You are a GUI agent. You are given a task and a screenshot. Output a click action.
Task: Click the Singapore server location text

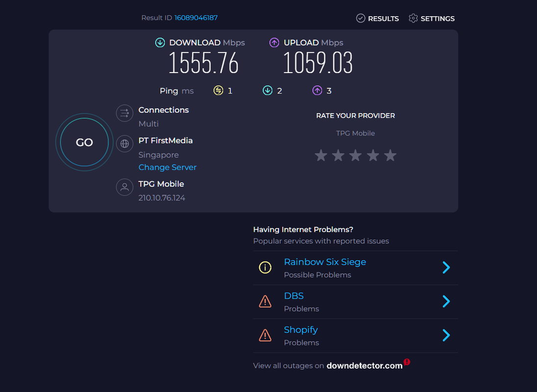click(x=158, y=155)
